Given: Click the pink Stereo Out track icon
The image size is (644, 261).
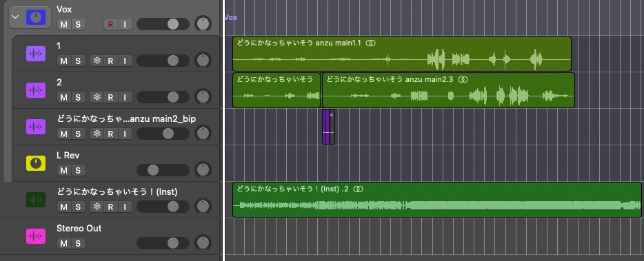Looking at the screenshot, I should (36, 236).
